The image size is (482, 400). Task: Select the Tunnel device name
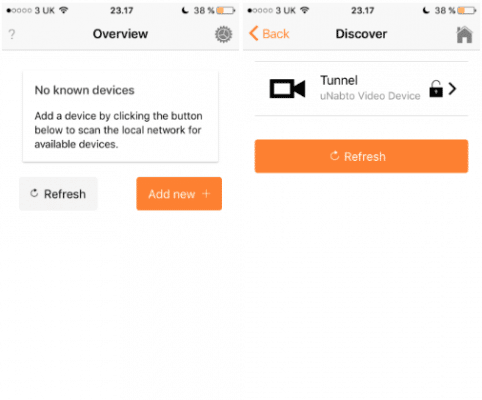[x=339, y=80]
